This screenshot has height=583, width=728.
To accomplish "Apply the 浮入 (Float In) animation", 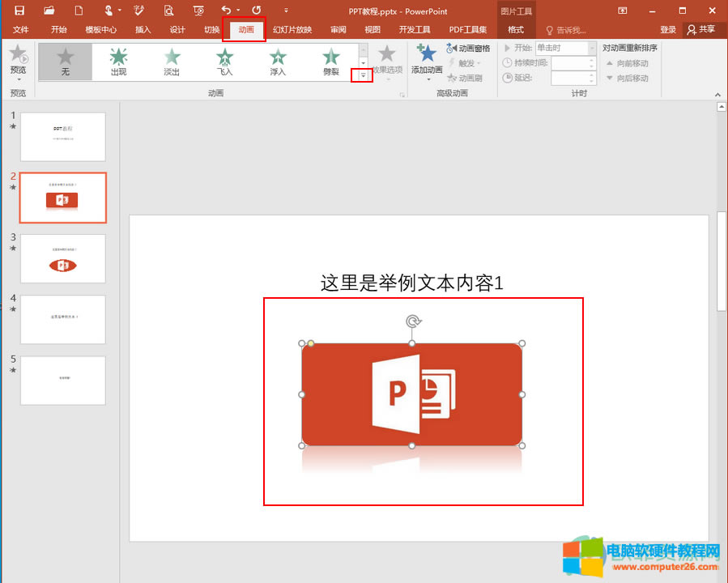I will tap(278, 62).
